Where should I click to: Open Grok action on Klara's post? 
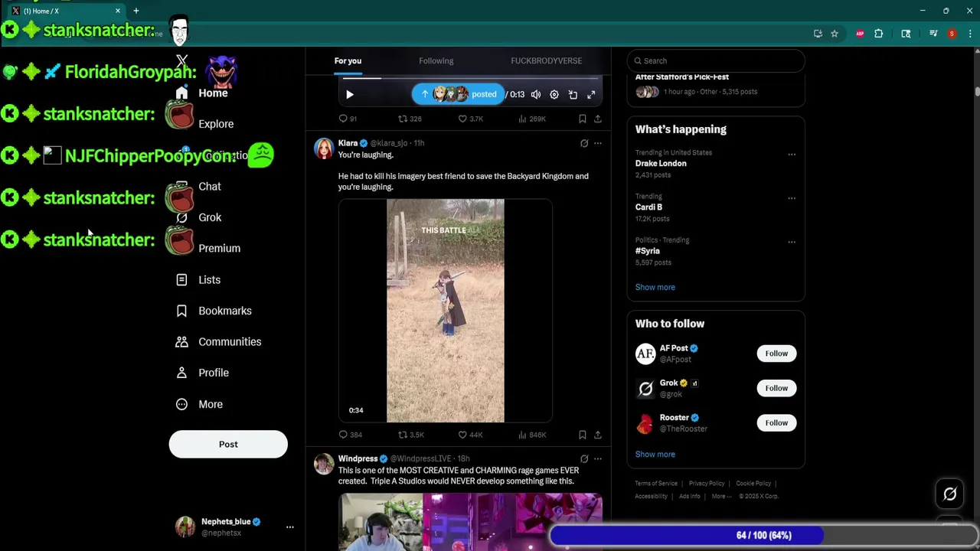(x=584, y=143)
